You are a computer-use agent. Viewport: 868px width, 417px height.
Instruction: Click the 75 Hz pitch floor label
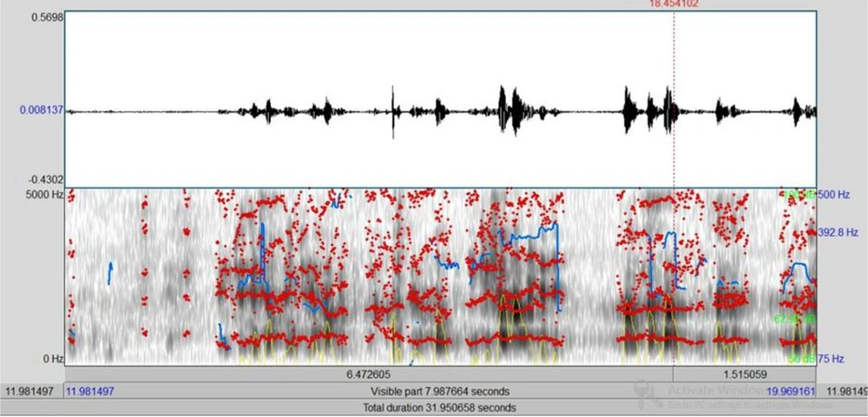click(x=836, y=358)
